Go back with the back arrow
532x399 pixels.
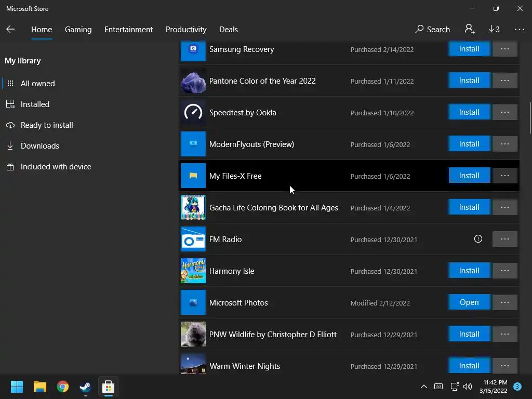10,29
